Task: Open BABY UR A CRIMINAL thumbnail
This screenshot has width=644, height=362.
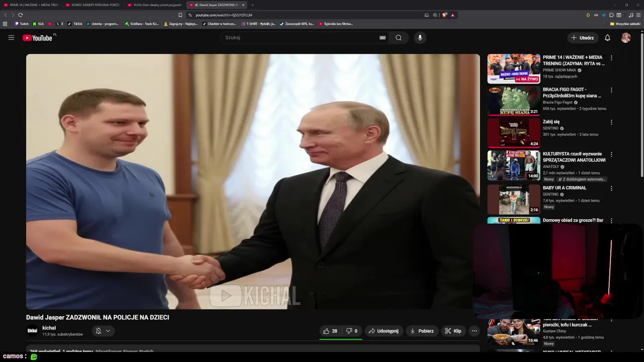Action: (514, 199)
